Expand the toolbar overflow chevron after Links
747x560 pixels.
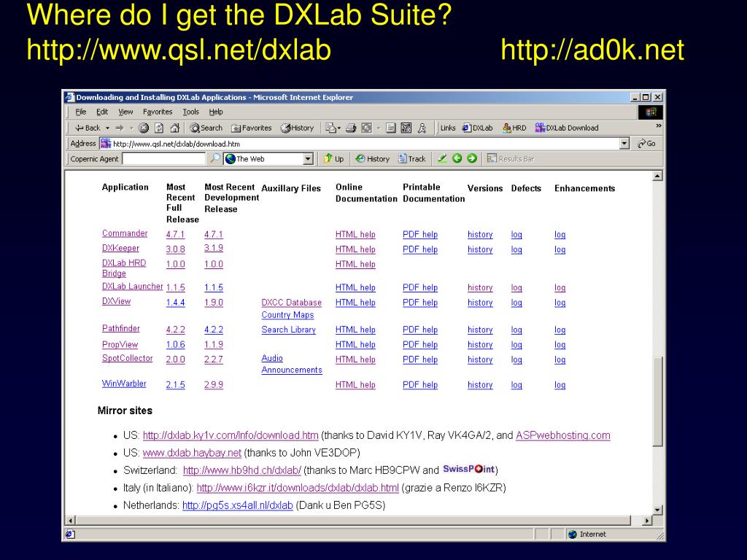tap(659, 125)
